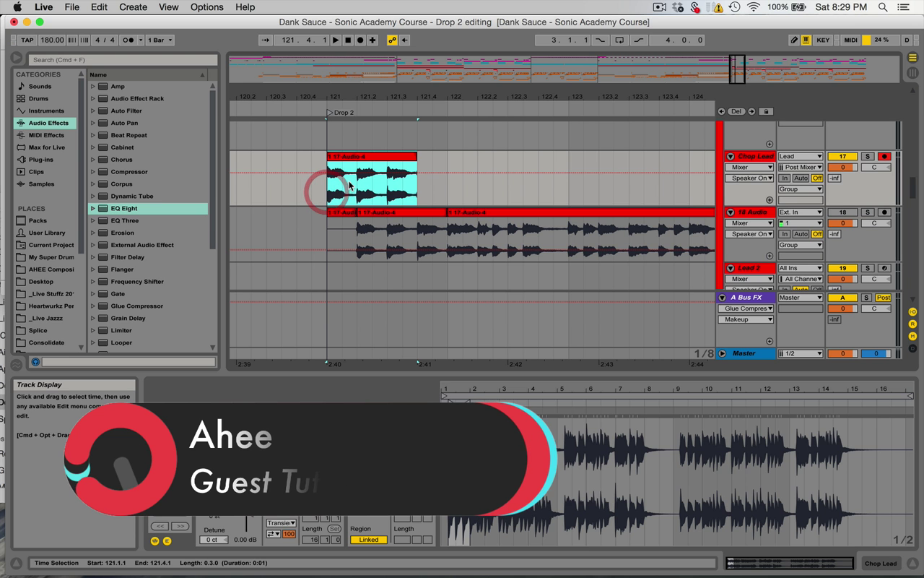Screen dimensions: 924x578
Task: Open the Create menu
Action: coord(133,7)
